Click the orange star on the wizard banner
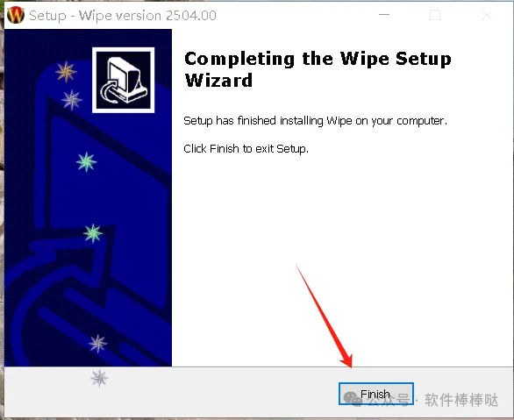Image resolution: width=514 pixels, height=420 pixels. pyautogui.click(x=66, y=72)
